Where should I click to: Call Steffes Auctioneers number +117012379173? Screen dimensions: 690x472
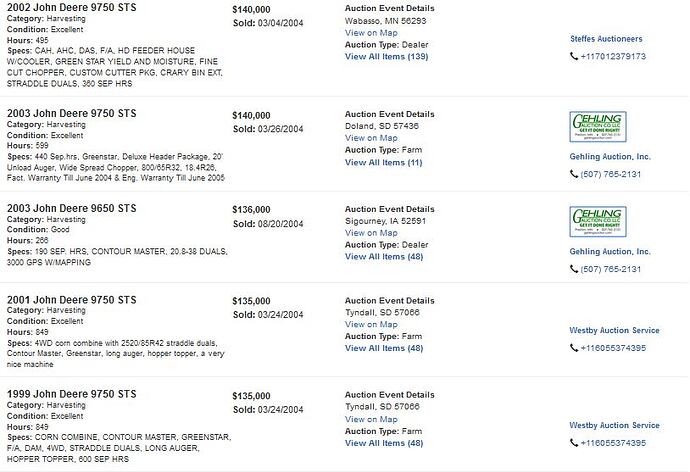pyautogui.click(x=613, y=56)
